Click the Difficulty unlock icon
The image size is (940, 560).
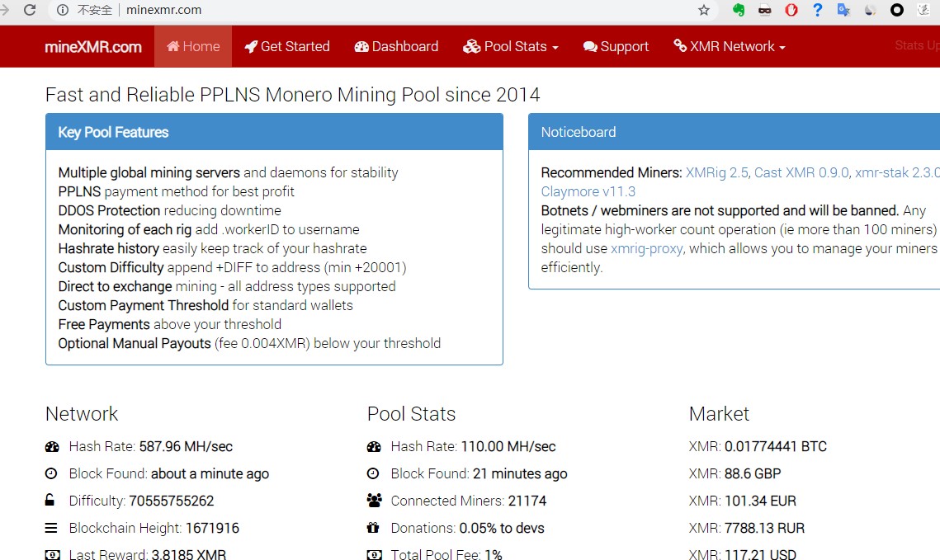pyautogui.click(x=50, y=500)
